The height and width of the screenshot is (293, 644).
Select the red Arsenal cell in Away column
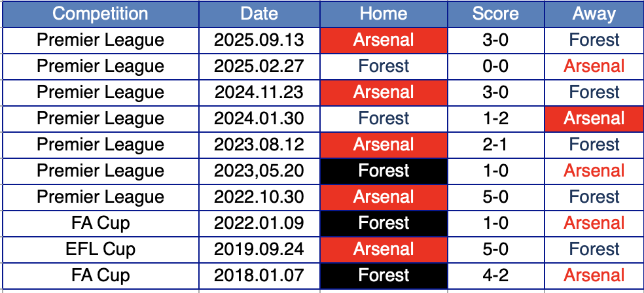[594, 118]
